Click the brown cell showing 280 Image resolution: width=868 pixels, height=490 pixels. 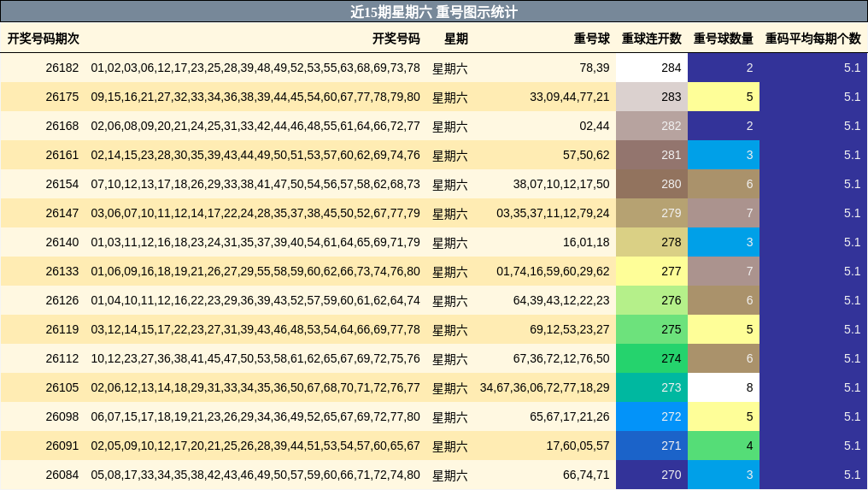point(652,184)
